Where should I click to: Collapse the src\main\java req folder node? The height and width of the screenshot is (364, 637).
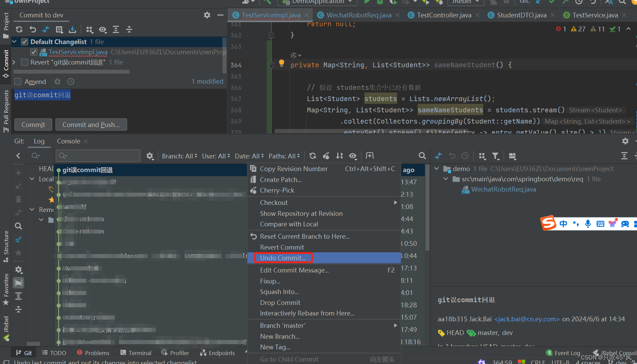pyautogui.click(x=446, y=179)
